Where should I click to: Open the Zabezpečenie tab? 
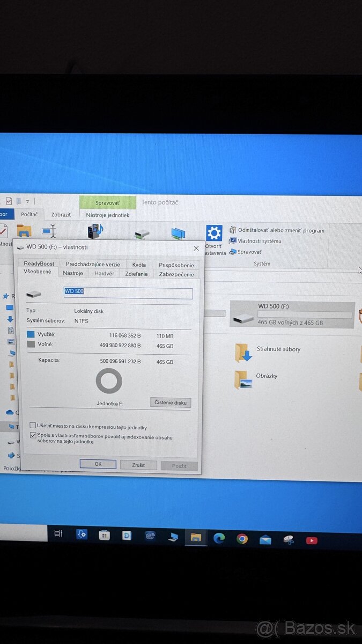click(x=176, y=275)
